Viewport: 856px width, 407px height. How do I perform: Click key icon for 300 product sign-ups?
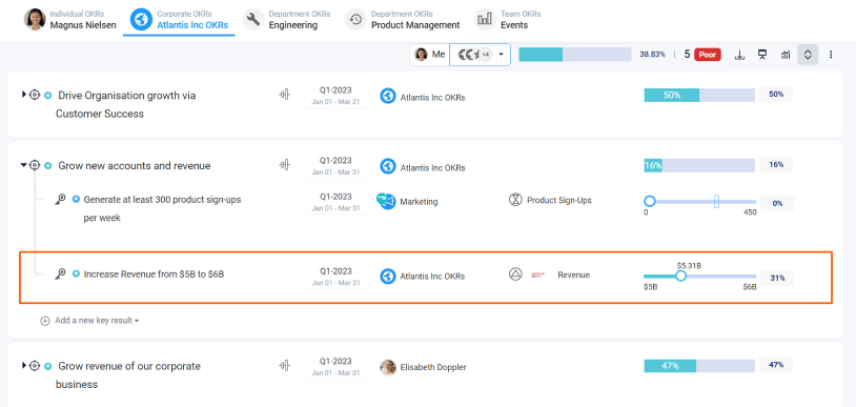pos(60,200)
